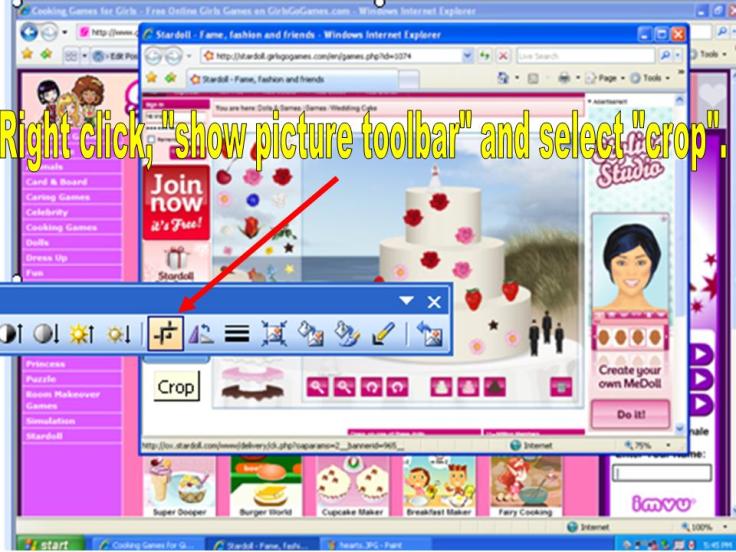The height and width of the screenshot is (552, 736).
Task: Click Add to Favorites icon in Stardoll window
Action: (170, 77)
